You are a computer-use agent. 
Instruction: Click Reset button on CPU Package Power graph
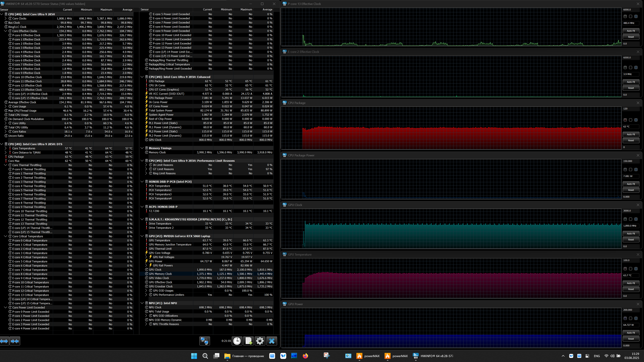click(631, 190)
